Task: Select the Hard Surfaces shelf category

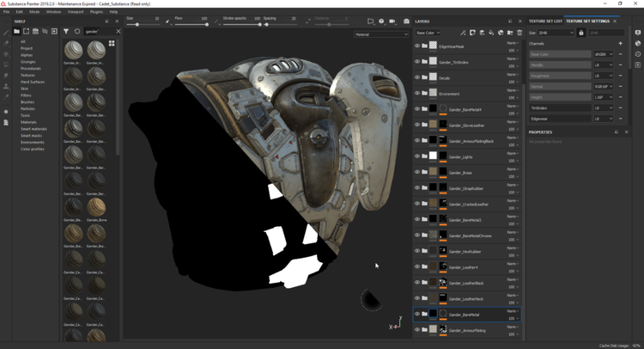Action: 33,82
